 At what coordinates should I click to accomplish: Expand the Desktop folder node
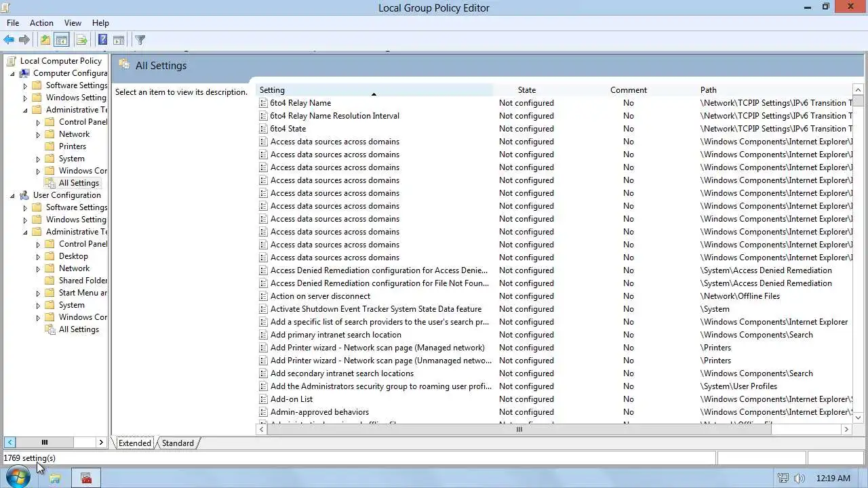tap(38, 256)
